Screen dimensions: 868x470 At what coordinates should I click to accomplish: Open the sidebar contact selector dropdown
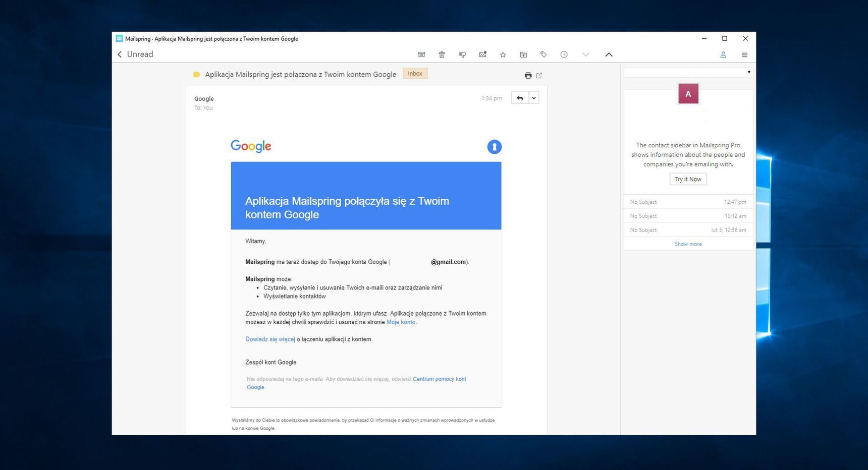click(x=688, y=73)
